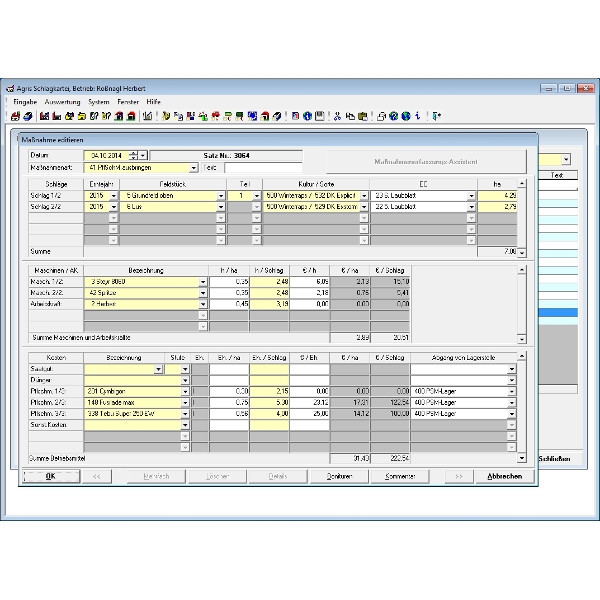This screenshot has width=600, height=600.
Task: Open the Datum calendar dropdown arrow
Action: [x=143, y=155]
